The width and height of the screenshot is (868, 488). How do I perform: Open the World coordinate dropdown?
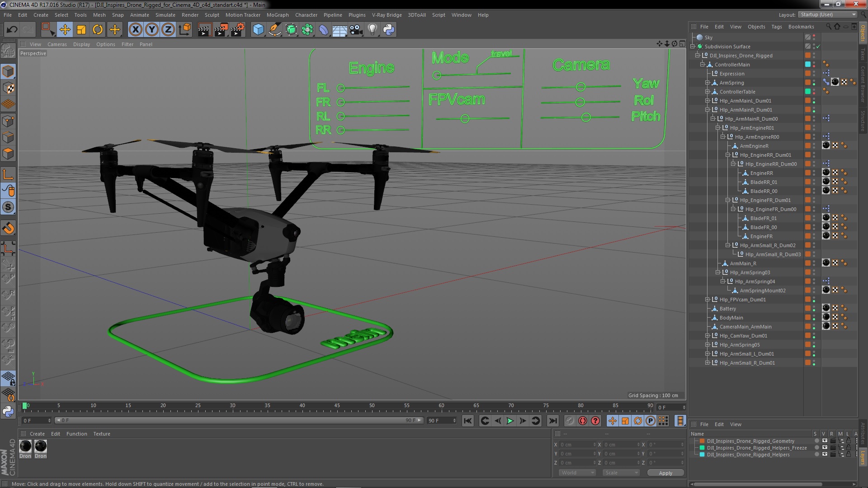pos(577,473)
